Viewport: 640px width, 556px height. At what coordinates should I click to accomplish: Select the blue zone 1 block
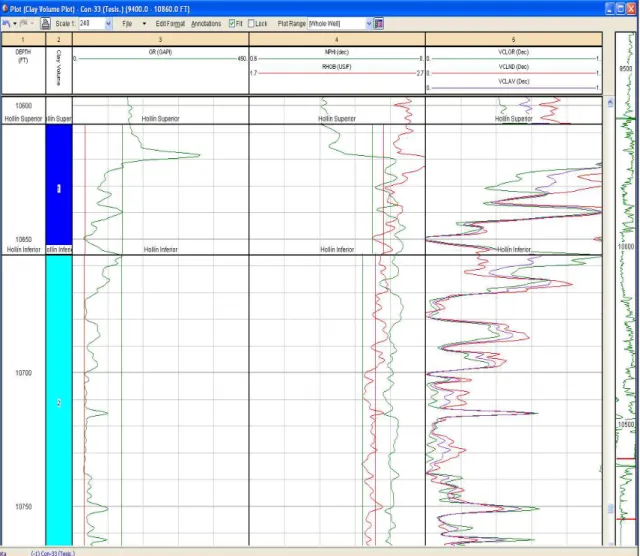point(59,185)
